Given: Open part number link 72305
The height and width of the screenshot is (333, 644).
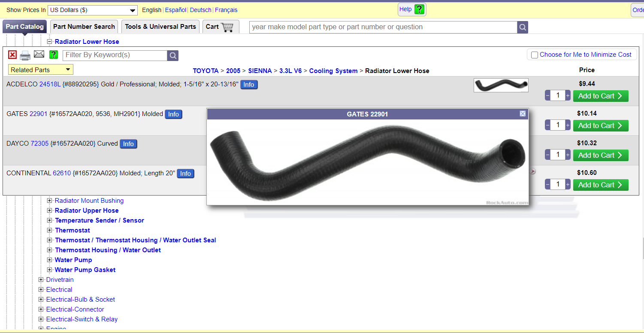Looking at the screenshot, I should [39, 144].
